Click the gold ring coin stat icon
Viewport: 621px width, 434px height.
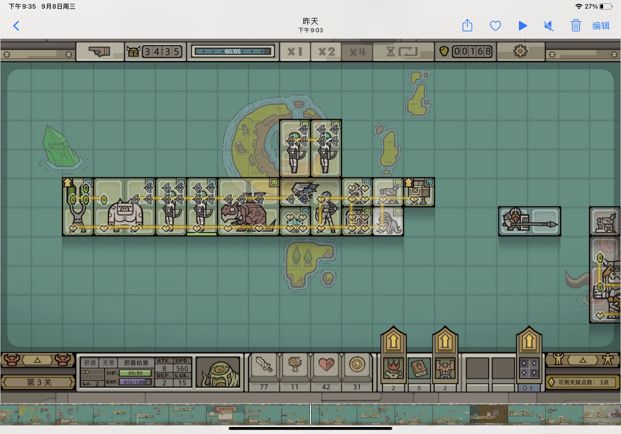click(x=356, y=366)
